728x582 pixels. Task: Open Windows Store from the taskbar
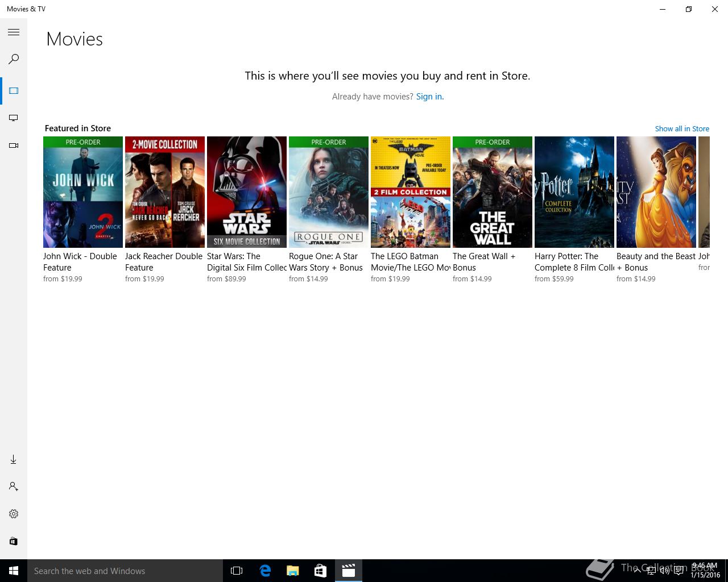click(x=320, y=571)
